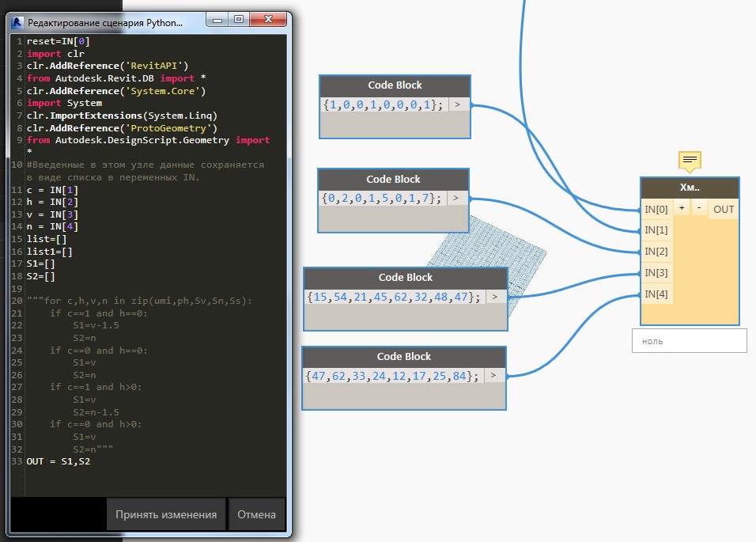Image resolution: width=756 pixels, height=542 pixels.
Task: Click the OUT port of Python node
Action: [x=724, y=210]
